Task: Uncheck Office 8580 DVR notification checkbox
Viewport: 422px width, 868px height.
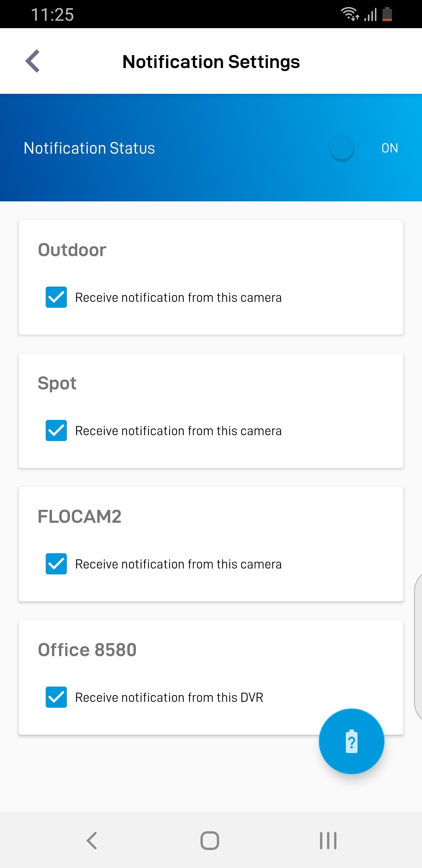Action: [x=56, y=697]
